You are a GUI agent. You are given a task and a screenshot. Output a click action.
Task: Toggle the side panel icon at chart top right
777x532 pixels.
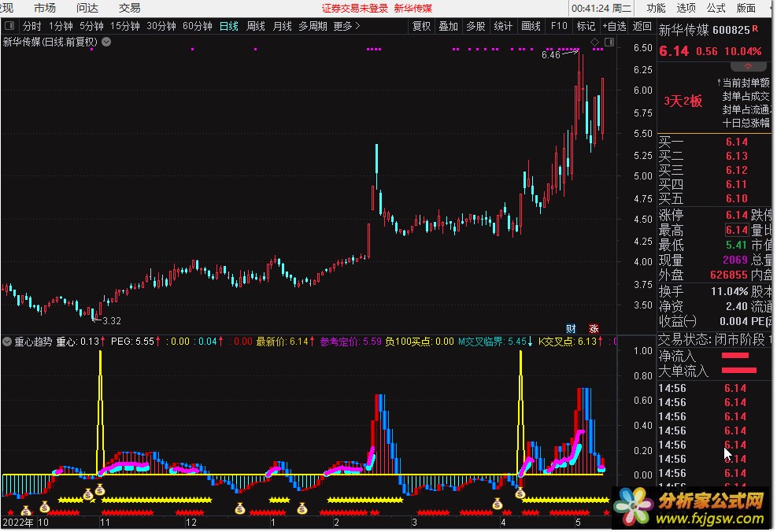(609, 42)
